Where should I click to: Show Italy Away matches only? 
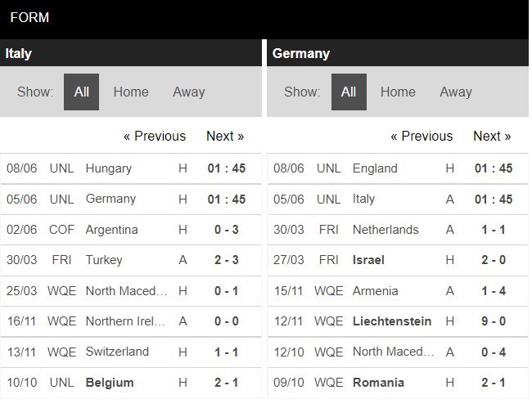188,92
